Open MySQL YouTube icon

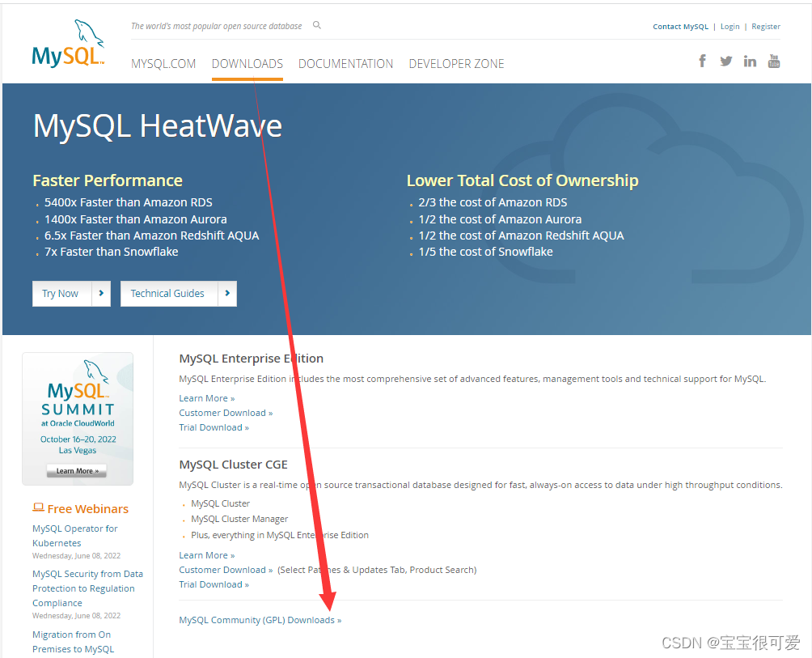point(774,62)
